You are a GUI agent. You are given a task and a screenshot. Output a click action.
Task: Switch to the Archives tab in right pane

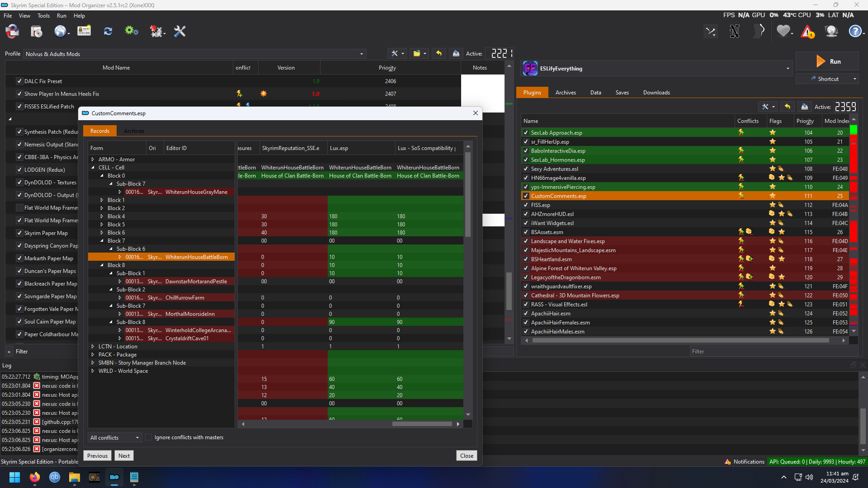click(566, 93)
